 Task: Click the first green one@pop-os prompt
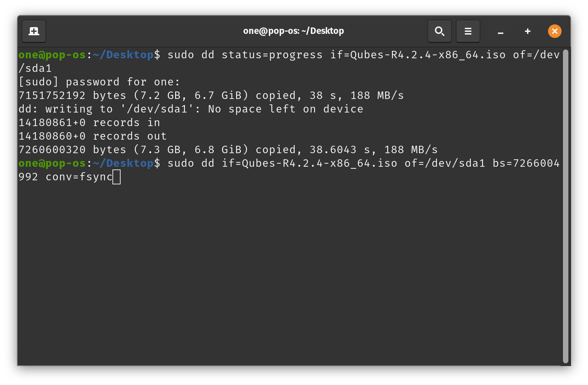point(52,55)
